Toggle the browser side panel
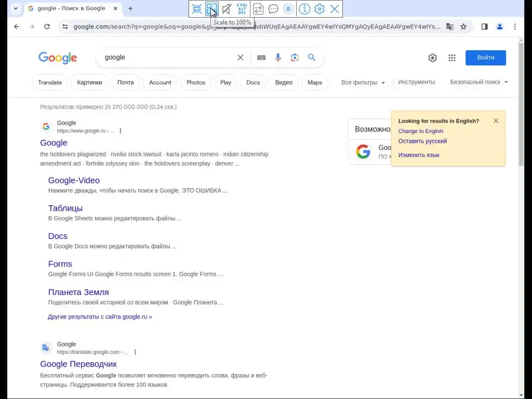 [485, 26]
